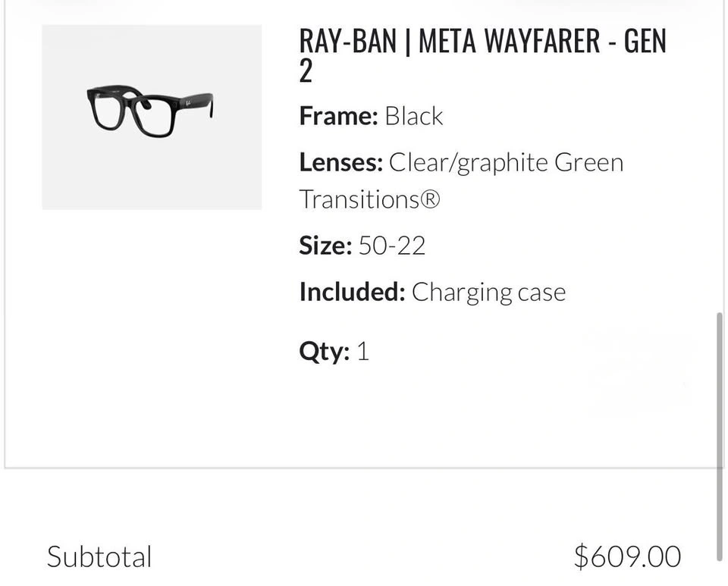Click the "Qty:" label
The width and height of the screenshot is (728, 586).
coord(324,351)
